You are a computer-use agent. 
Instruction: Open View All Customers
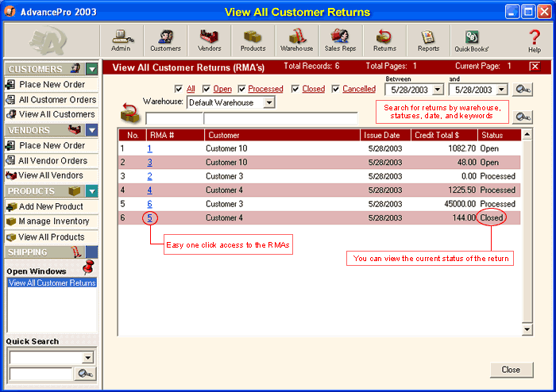tap(51, 114)
